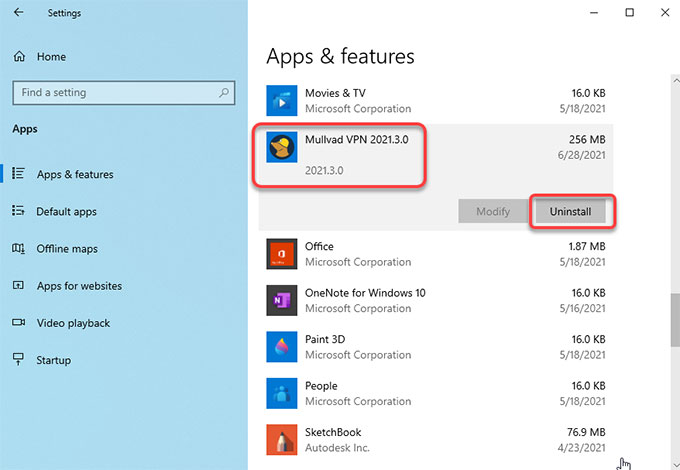Click the 1.87 MB size of Office
680x470 pixels.
tap(587, 246)
